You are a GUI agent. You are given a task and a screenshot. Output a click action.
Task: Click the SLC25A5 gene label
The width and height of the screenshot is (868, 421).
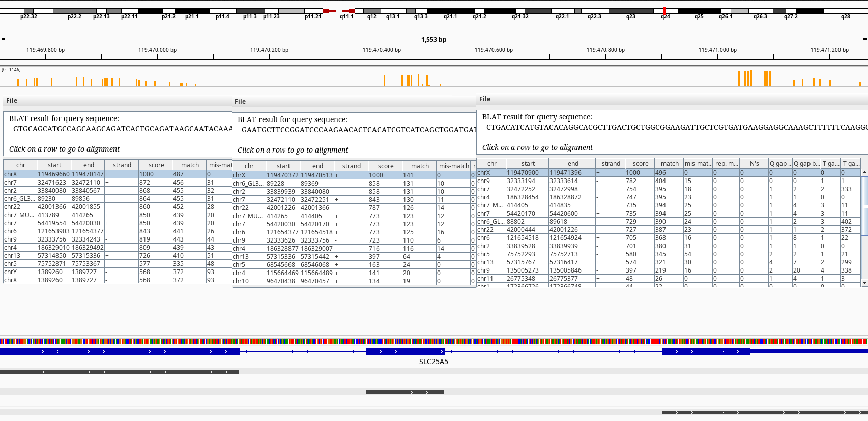click(x=433, y=362)
